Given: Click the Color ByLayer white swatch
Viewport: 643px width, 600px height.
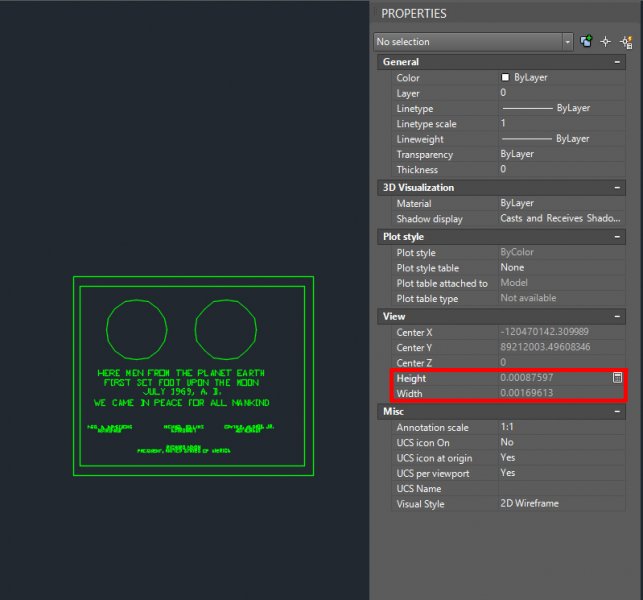Looking at the screenshot, I should point(505,78).
